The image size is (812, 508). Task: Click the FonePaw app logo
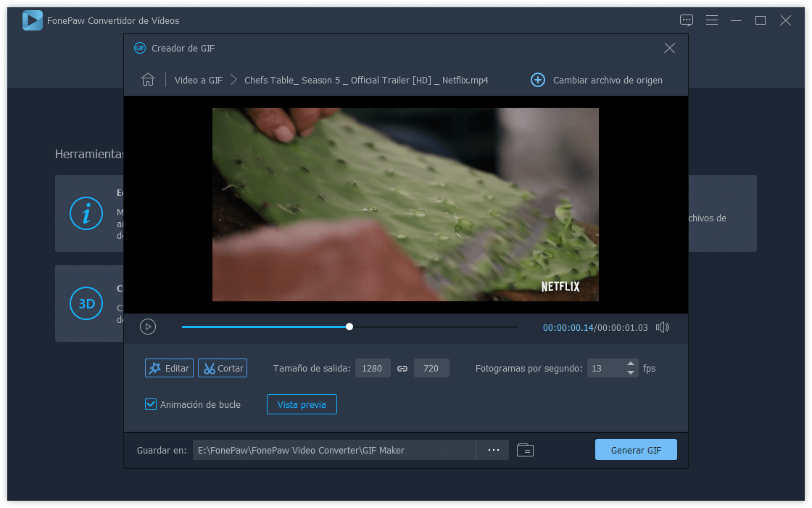(x=32, y=20)
